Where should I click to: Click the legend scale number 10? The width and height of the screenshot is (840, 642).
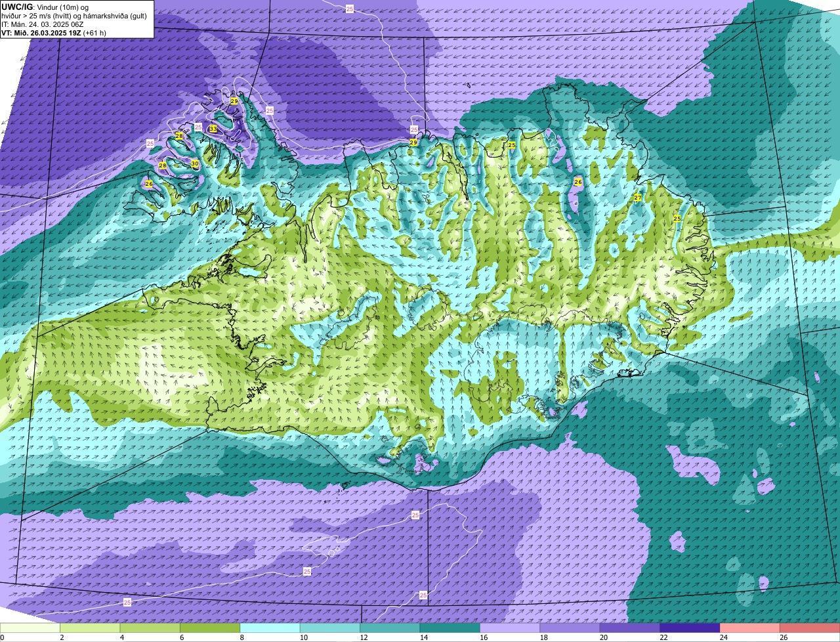click(x=303, y=637)
